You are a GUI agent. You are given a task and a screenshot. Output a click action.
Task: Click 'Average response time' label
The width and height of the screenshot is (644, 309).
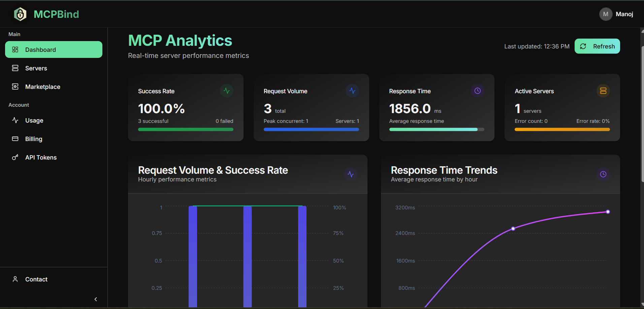click(x=417, y=121)
